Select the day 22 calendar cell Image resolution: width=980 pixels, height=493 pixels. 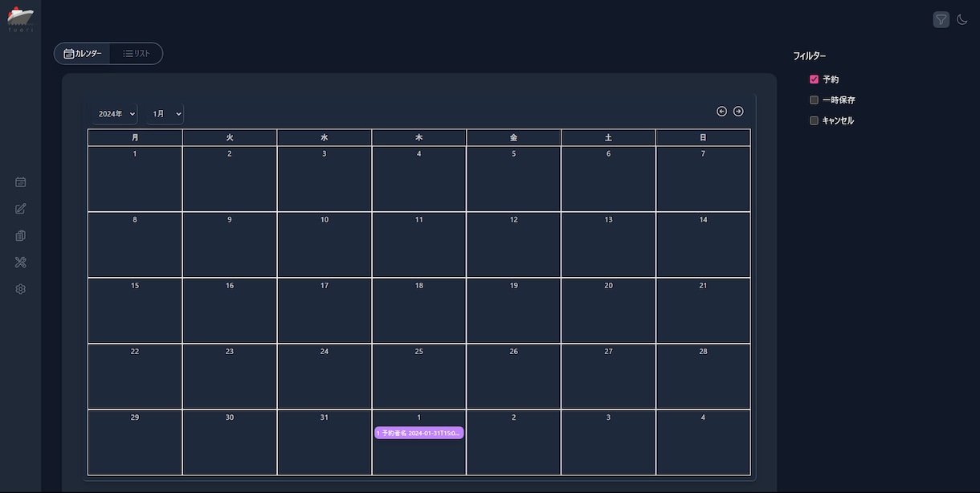(135, 377)
